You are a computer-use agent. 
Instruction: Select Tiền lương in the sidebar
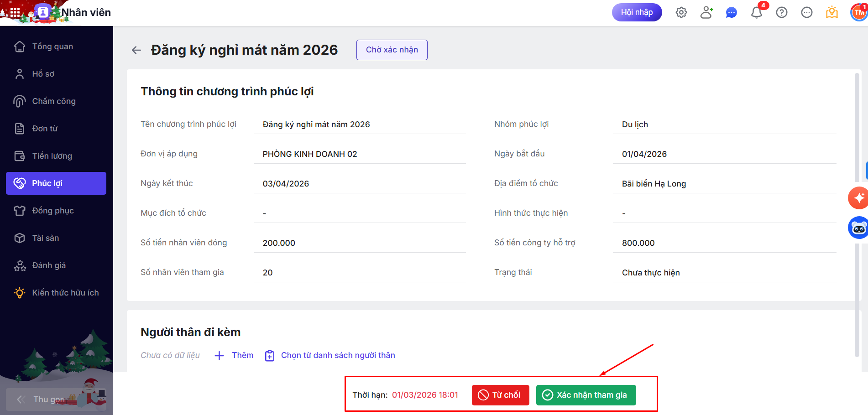point(52,156)
